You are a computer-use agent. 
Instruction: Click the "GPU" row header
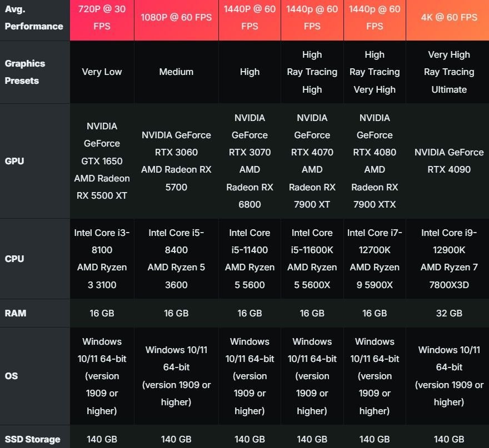tap(34, 161)
